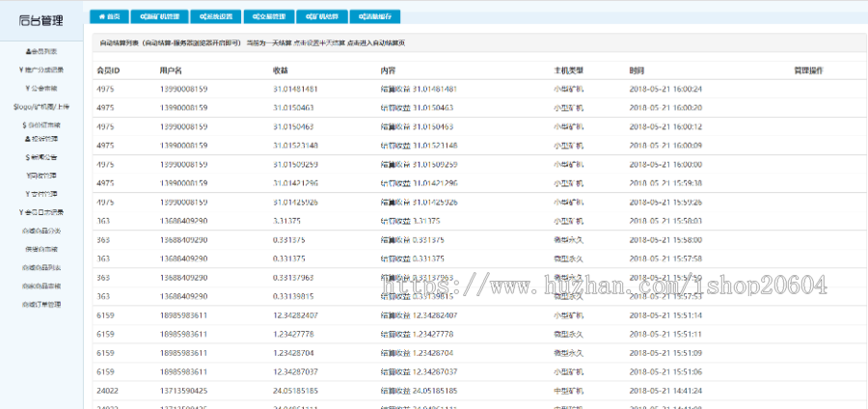Click member ID 363 in the 15:57:58 row
The height and width of the screenshot is (409, 868).
[103, 259]
